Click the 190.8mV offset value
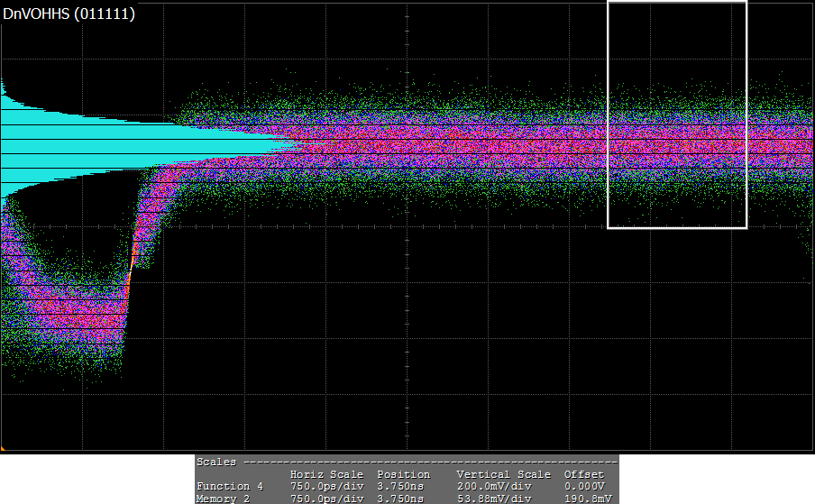Image resolution: width=815 pixels, height=504 pixels. tap(585, 499)
